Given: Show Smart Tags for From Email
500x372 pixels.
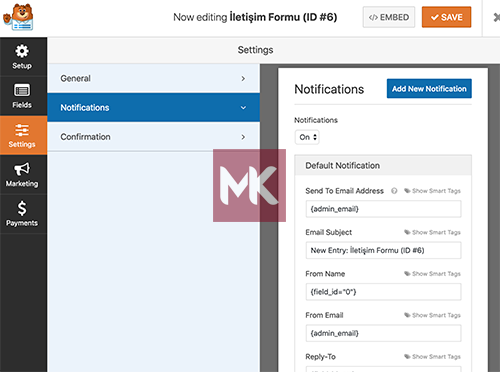Looking at the screenshot, I should [432, 315].
